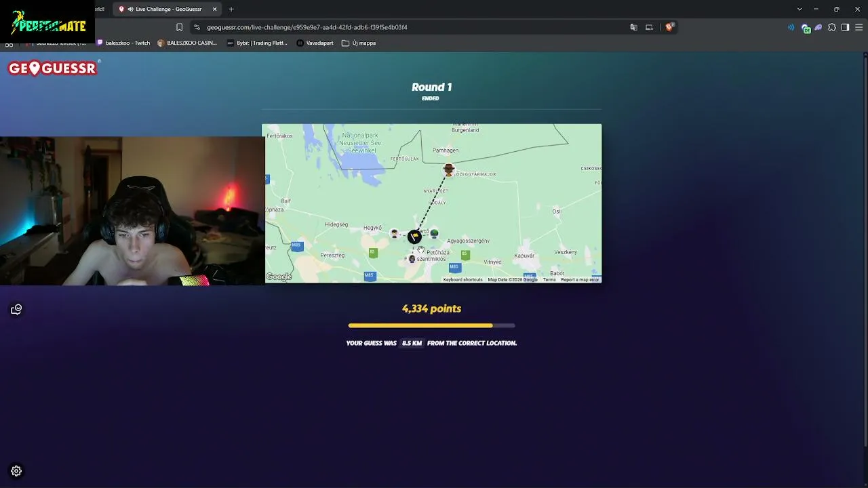Click the avatar marker near Petőháza
This screenshot has height=488, width=868.
click(x=412, y=259)
